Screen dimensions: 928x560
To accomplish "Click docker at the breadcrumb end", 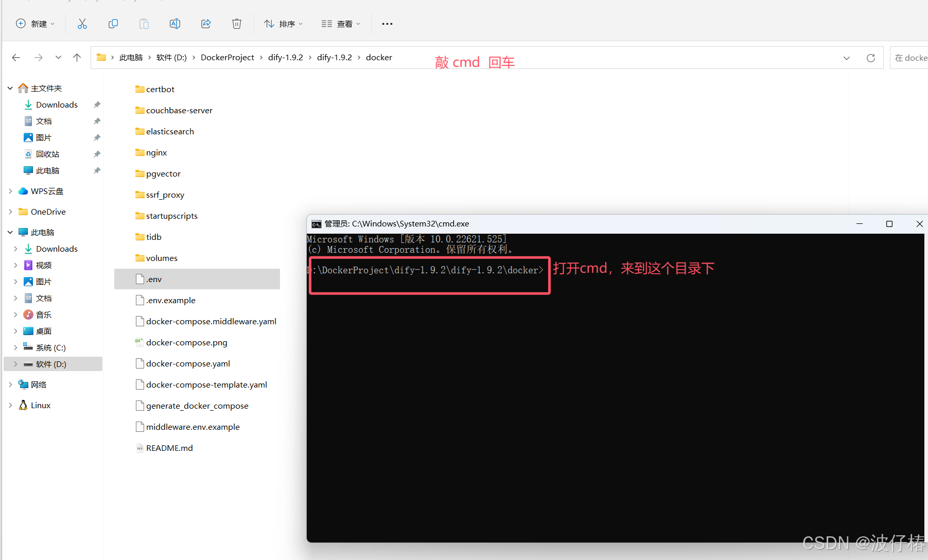I will point(379,57).
